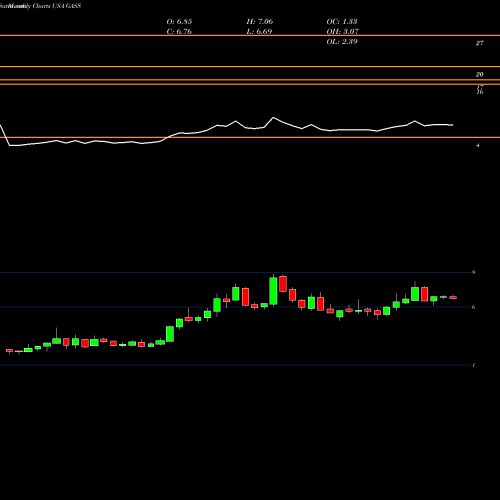Click the '4' axis label of upper panel
This screenshot has height=500, width=500.
click(x=478, y=145)
